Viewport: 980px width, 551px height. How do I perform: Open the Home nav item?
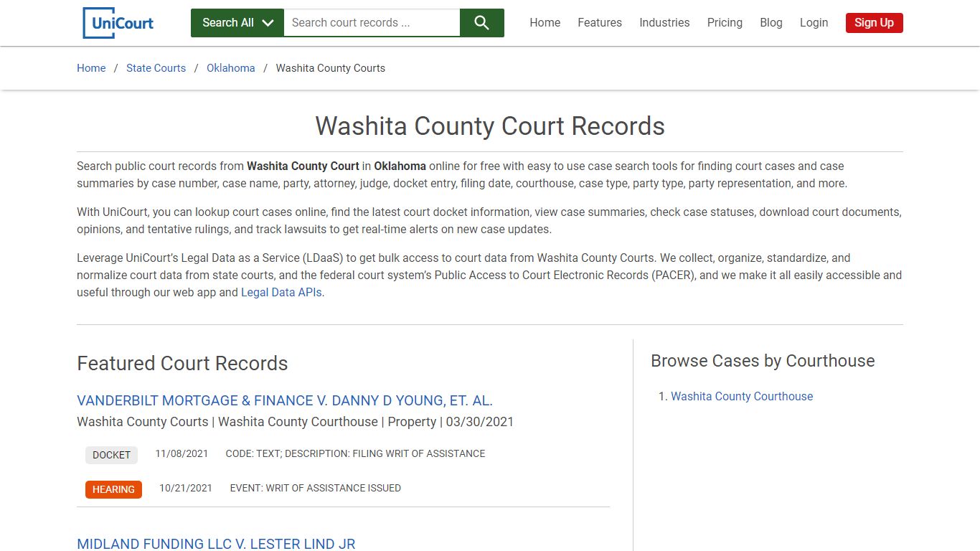tap(545, 23)
